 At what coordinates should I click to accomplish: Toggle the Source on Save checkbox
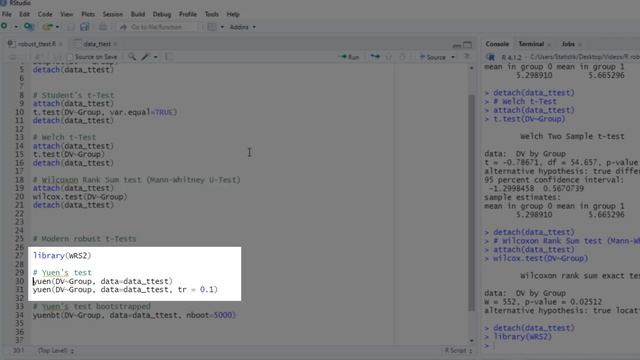tap(70, 57)
